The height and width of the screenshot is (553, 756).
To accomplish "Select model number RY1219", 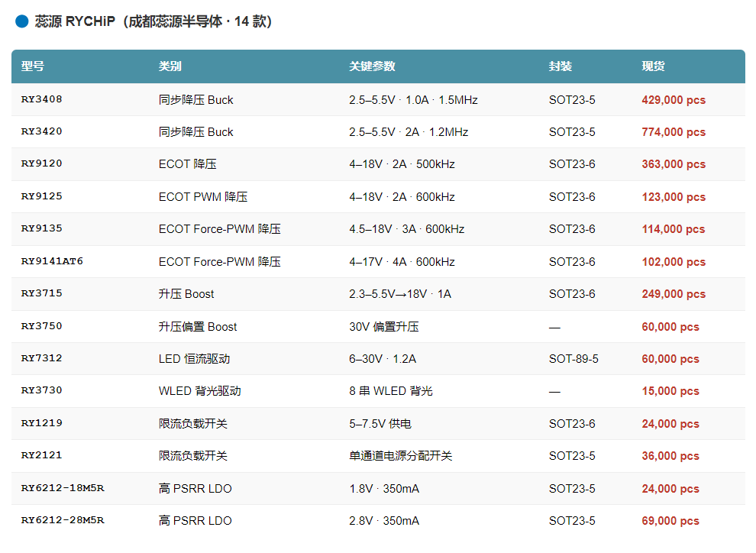I will (41, 423).
